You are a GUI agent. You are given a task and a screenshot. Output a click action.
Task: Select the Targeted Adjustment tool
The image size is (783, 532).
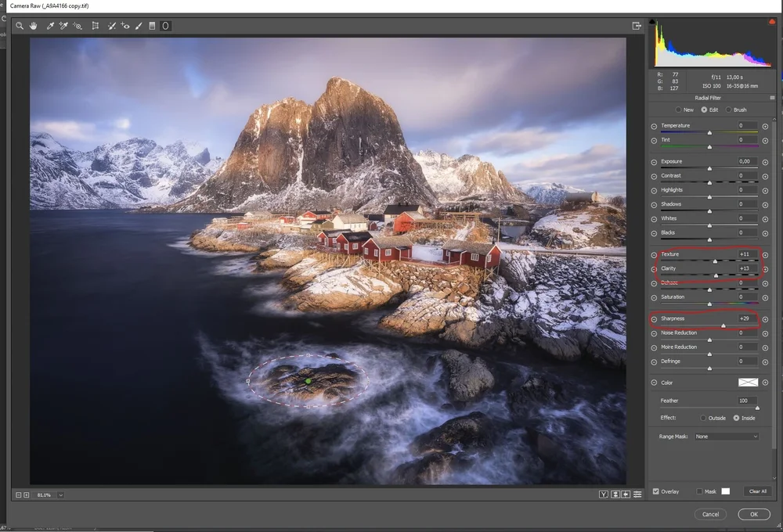(x=77, y=26)
